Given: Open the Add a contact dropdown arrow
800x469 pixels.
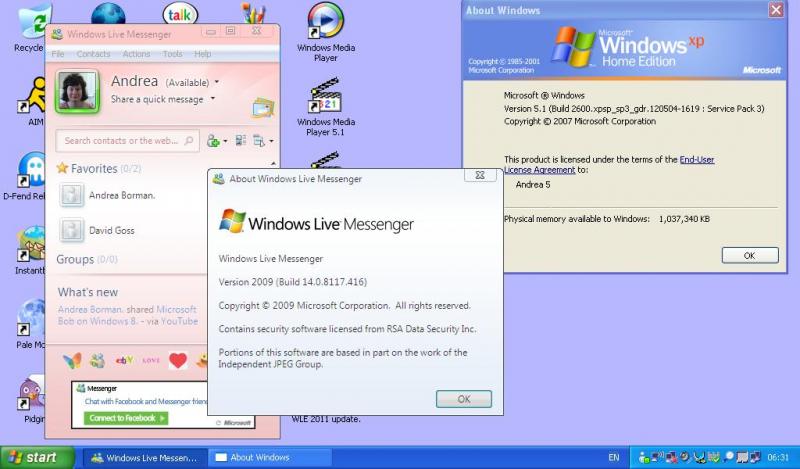Looking at the screenshot, I should pos(225,141).
